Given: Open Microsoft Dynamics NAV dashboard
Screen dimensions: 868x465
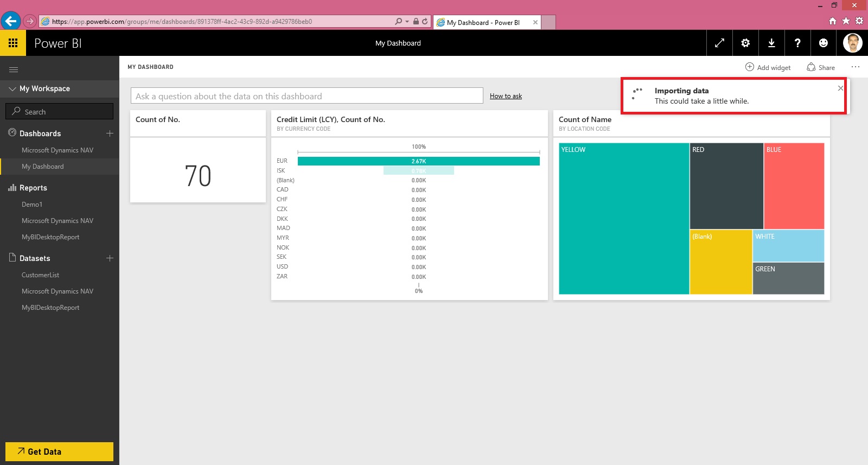Looking at the screenshot, I should (x=58, y=150).
